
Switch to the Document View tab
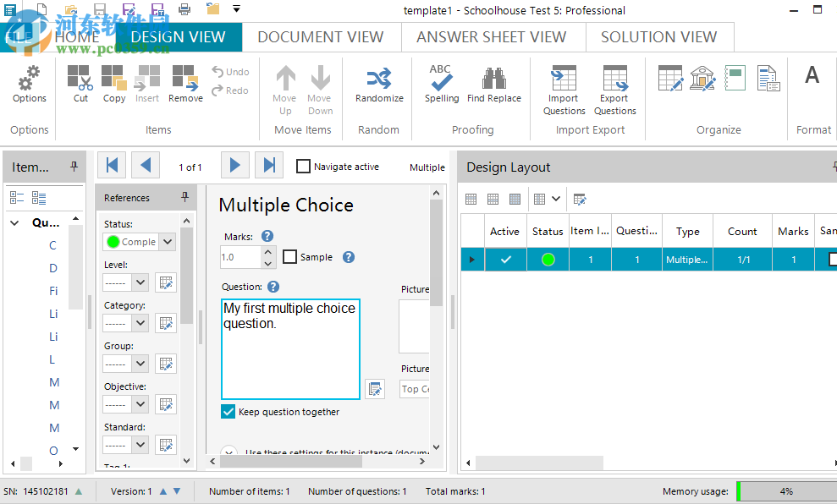coord(320,37)
